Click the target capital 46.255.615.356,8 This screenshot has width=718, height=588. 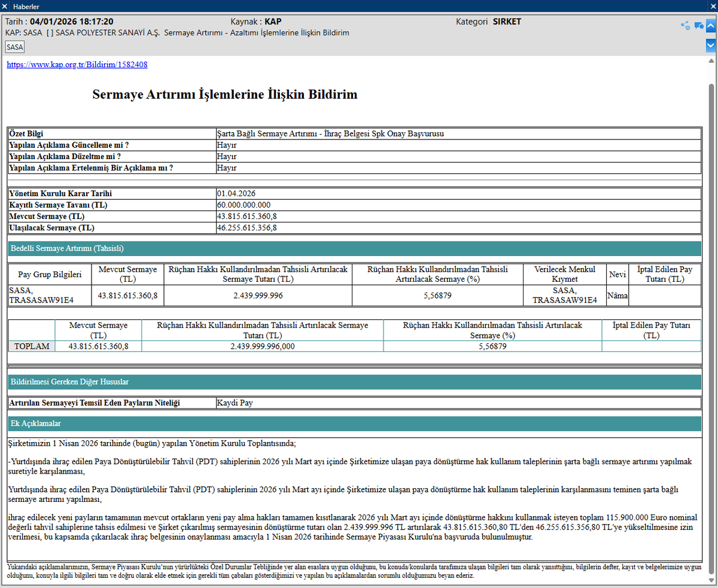tap(247, 228)
